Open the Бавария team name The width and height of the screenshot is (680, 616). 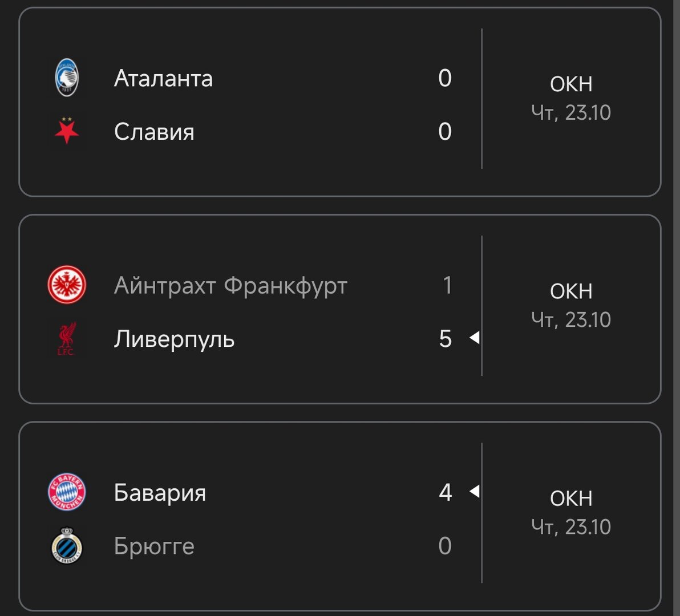point(160,492)
